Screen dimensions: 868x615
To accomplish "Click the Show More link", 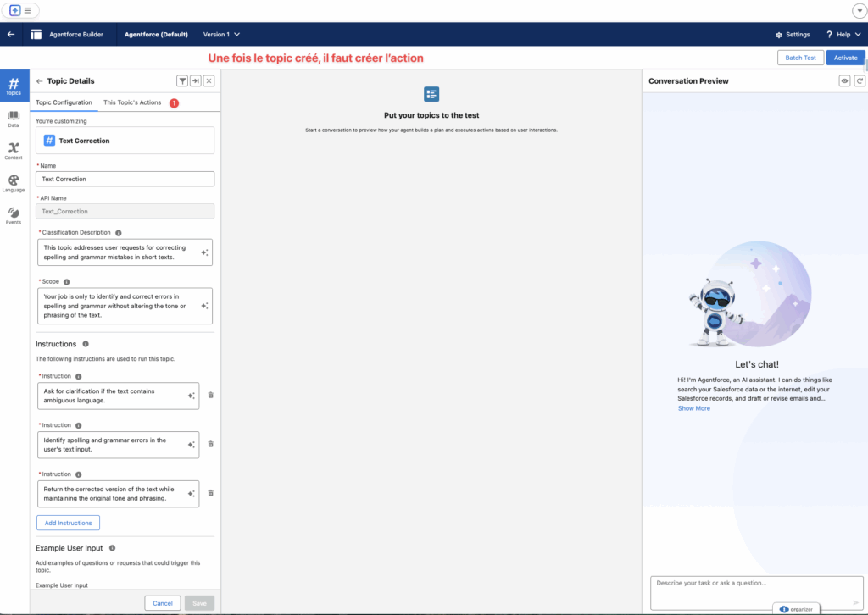I will [693, 408].
